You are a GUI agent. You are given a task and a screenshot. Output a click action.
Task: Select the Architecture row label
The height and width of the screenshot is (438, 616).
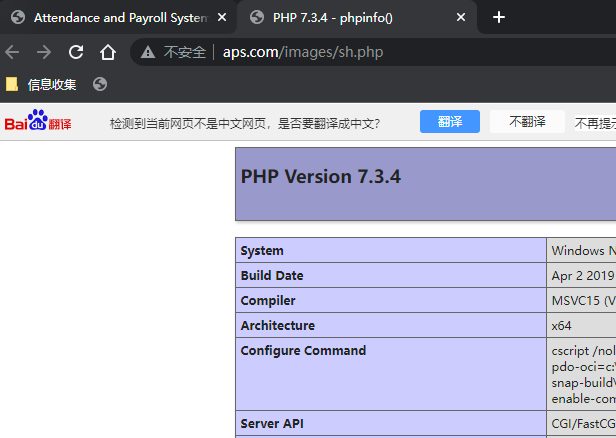(x=278, y=325)
